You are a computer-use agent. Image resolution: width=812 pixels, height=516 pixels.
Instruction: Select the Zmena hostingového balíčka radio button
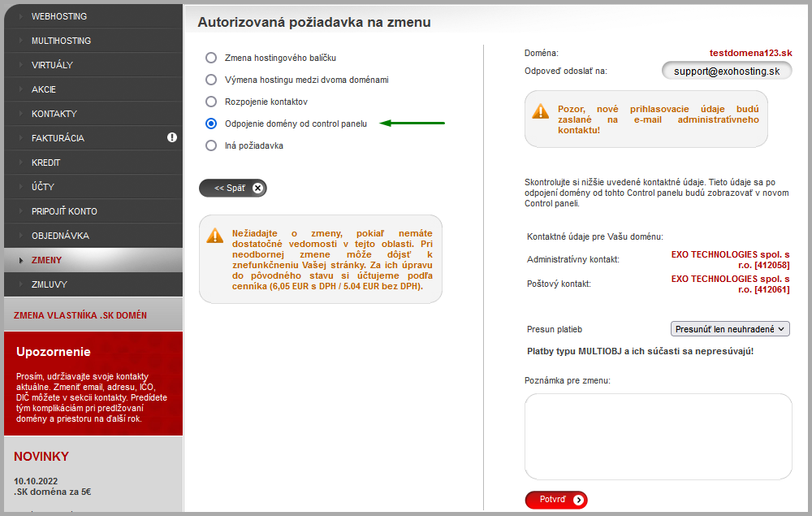pos(212,58)
